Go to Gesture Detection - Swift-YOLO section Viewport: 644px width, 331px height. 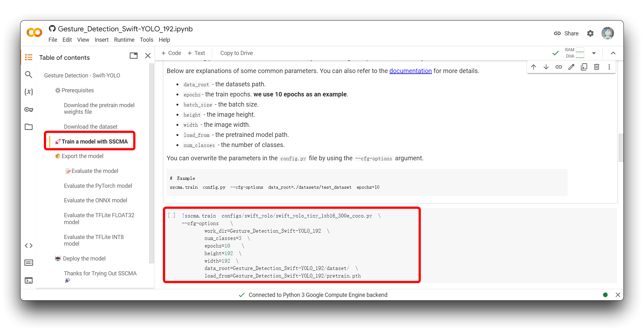82,75
